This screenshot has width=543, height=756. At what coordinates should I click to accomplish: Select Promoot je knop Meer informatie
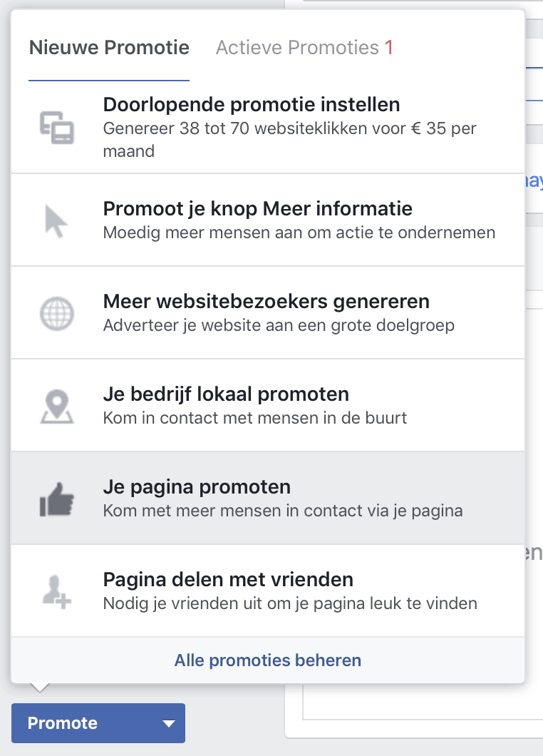click(268, 220)
